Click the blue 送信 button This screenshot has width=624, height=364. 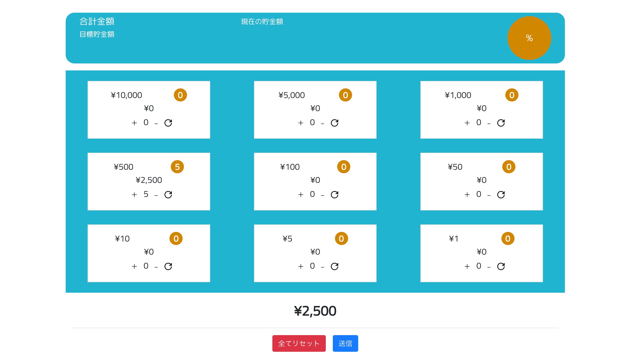tap(345, 343)
